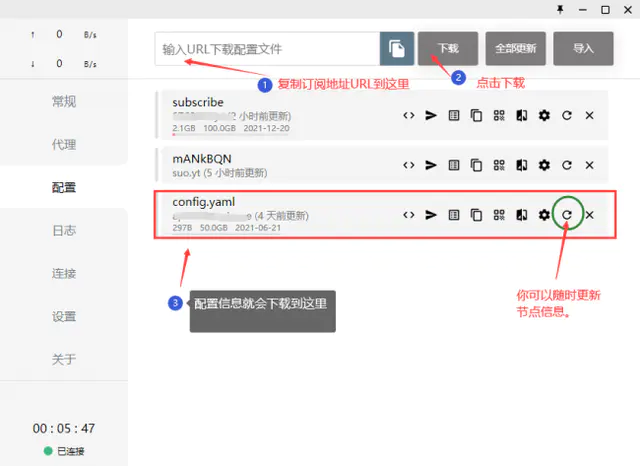Edit code of subscribe profile
Image resolution: width=640 pixels, height=466 pixels.
tap(409, 116)
